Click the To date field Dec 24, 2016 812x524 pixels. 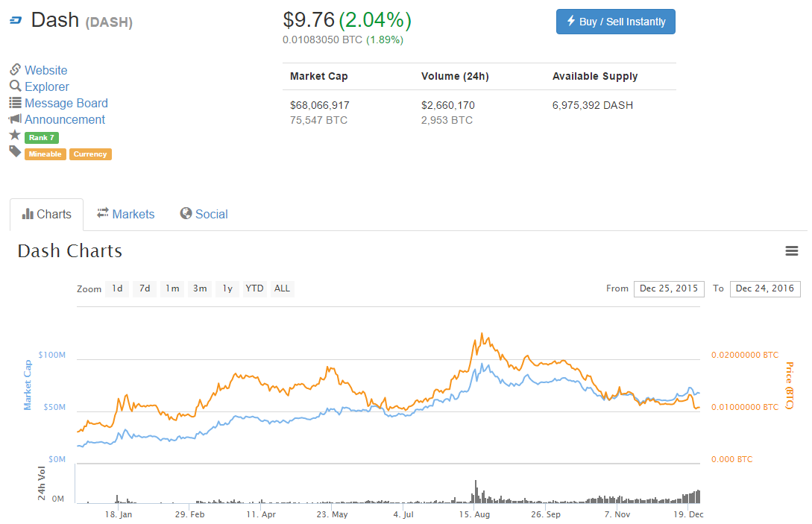pos(765,289)
